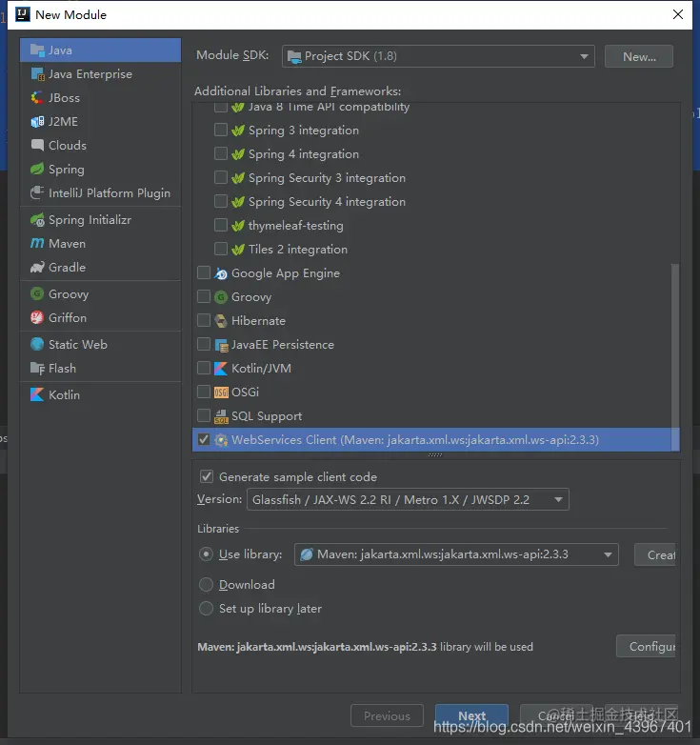Enable Google App Engine checkbox

(x=204, y=272)
